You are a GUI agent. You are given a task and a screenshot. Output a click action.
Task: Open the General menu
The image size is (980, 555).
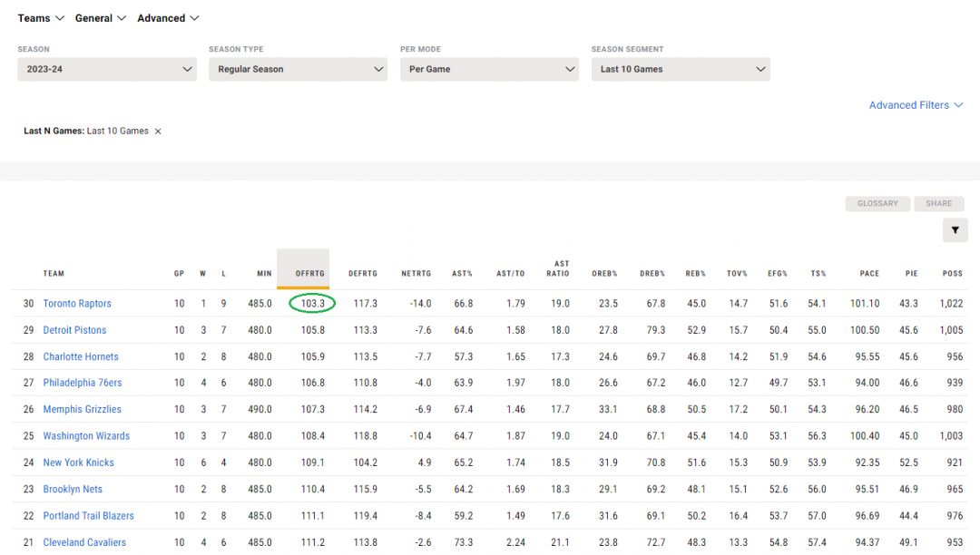[101, 18]
